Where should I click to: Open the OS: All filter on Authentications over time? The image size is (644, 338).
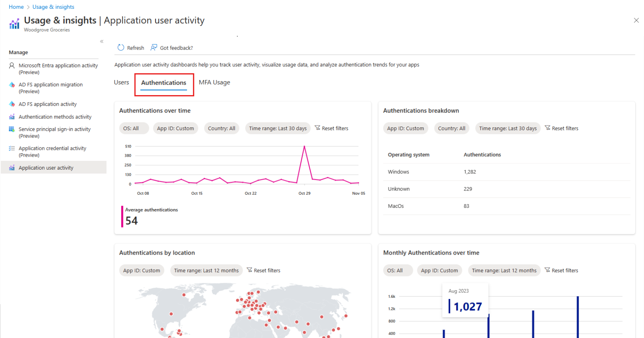(134, 128)
